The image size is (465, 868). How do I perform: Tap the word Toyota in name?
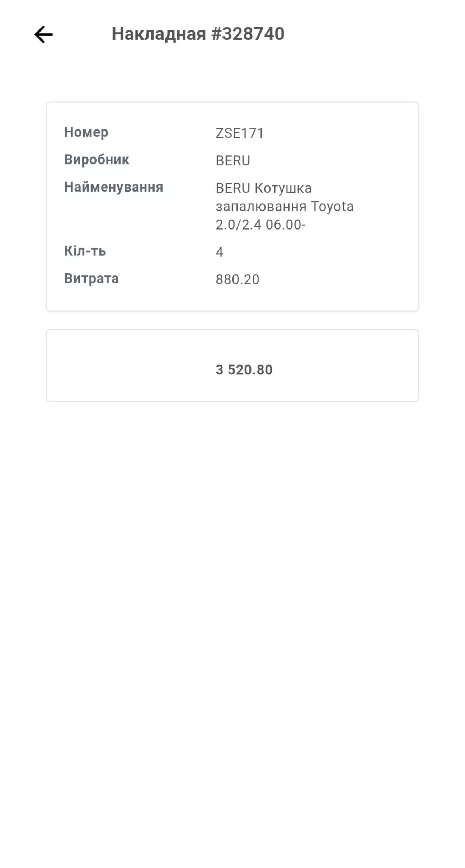(x=332, y=207)
